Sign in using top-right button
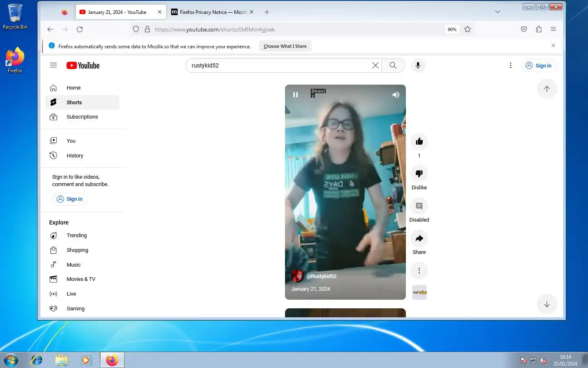 539,65
